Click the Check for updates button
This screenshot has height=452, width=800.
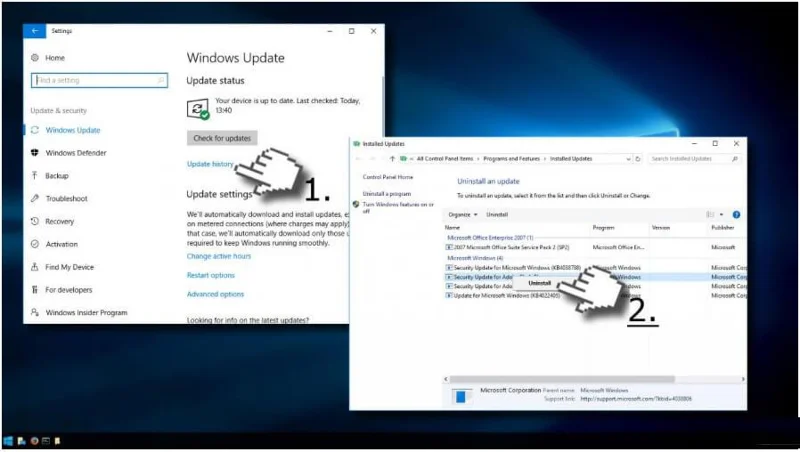tap(222, 138)
